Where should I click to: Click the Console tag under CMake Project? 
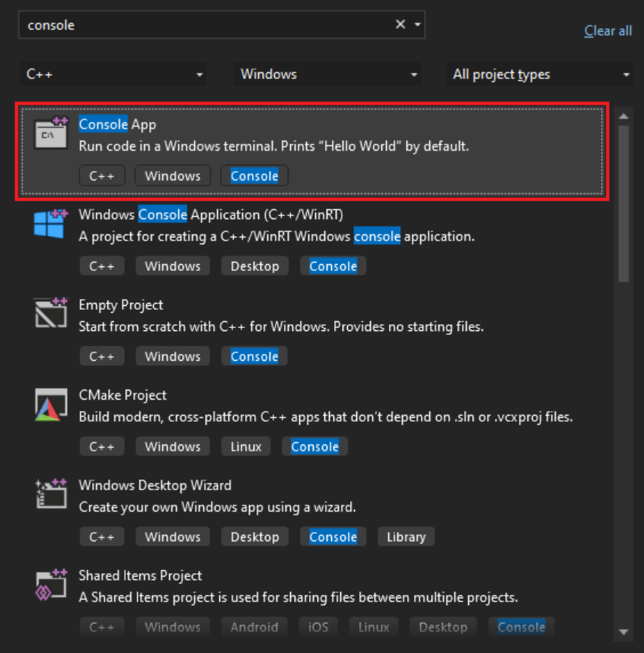[315, 447]
